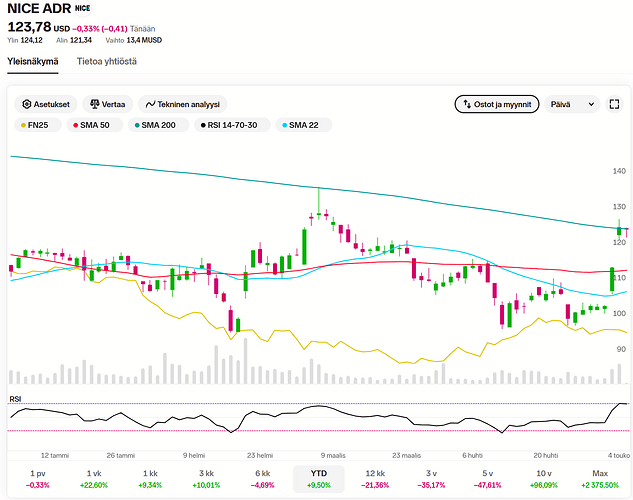Select the YTD time range
Image resolution: width=633 pixels, height=500 pixels.
point(319,479)
